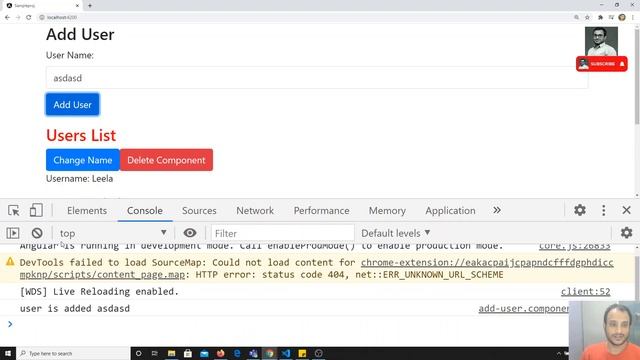Select the log 'user is added asdasd'
This screenshot has height=360, width=640.
(x=75, y=308)
